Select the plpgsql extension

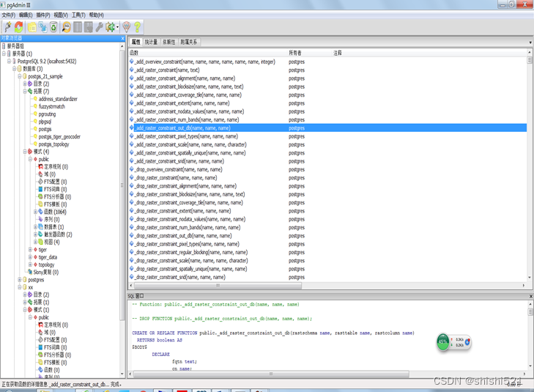pos(45,122)
